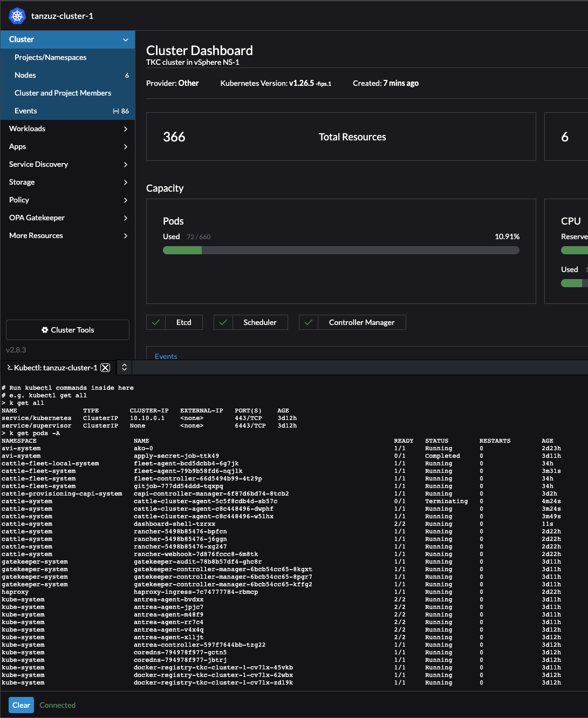The width and height of the screenshot is (588, 718).
Task: Switch to the Events tab on dashboard
Action: tap(166, 356)
